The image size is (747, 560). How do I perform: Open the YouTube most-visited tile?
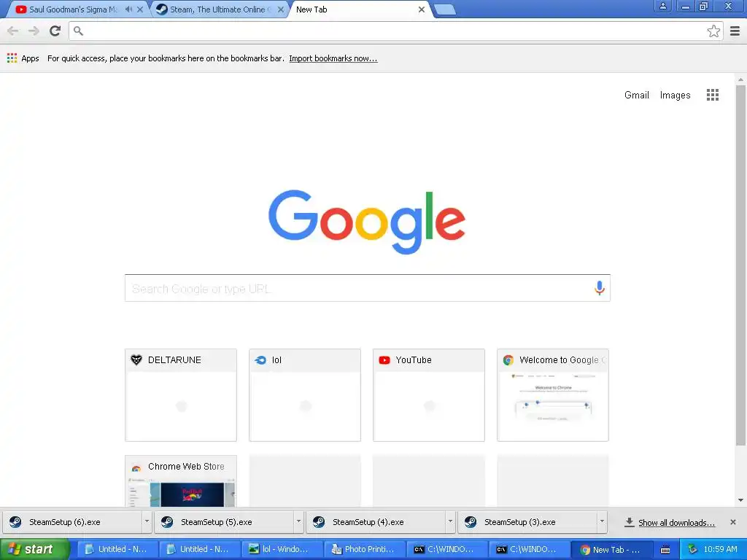tap(428, 394)
